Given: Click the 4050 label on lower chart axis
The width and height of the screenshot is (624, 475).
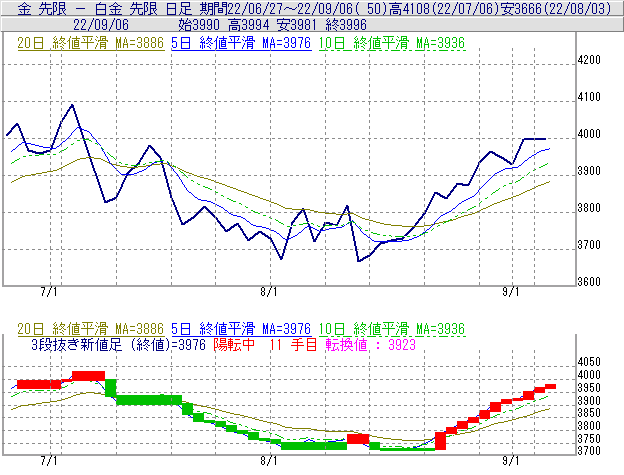Looking at the screenshot, I should [x=589, y=362].
